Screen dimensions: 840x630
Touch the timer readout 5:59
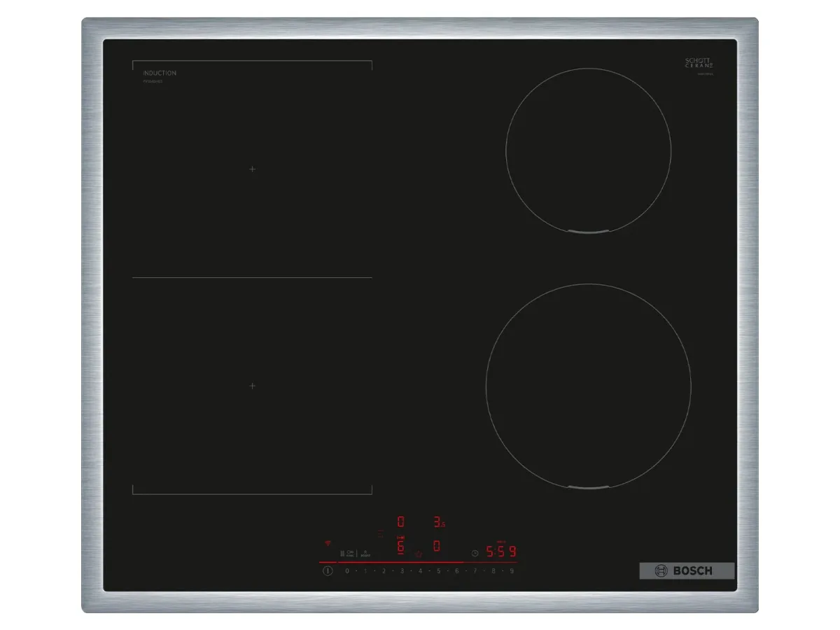tap(501, 551)
